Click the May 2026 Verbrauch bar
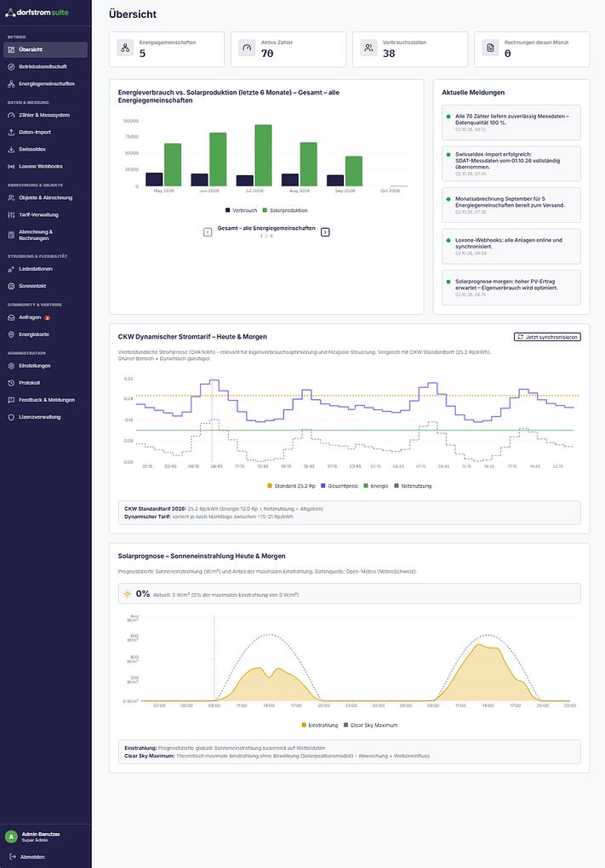Viewport: 605px width, 868px height. click(154, 180)
